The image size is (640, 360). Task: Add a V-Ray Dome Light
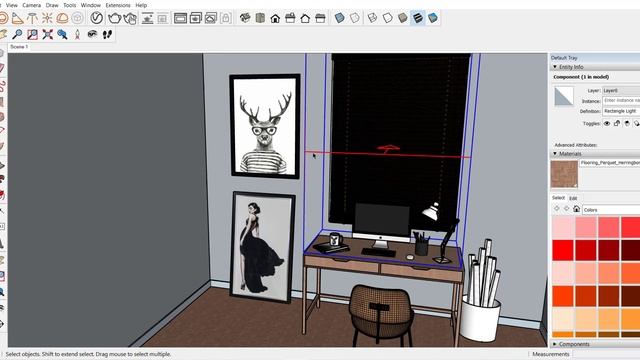pos(62,18)
